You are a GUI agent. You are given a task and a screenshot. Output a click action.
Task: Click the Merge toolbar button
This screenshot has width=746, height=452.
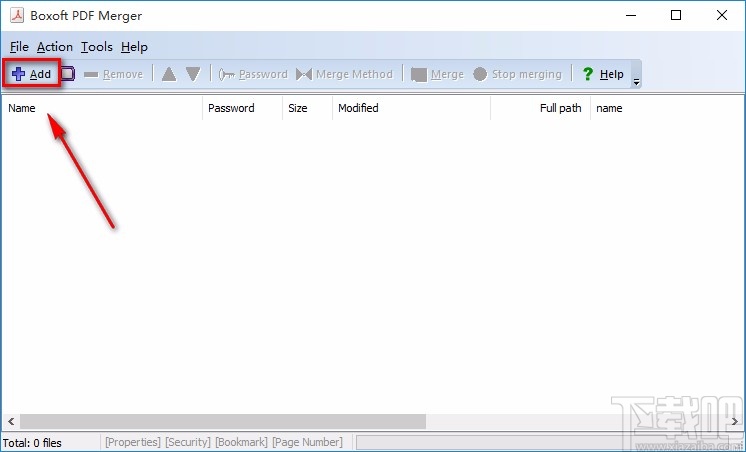[x=437, y=74]
